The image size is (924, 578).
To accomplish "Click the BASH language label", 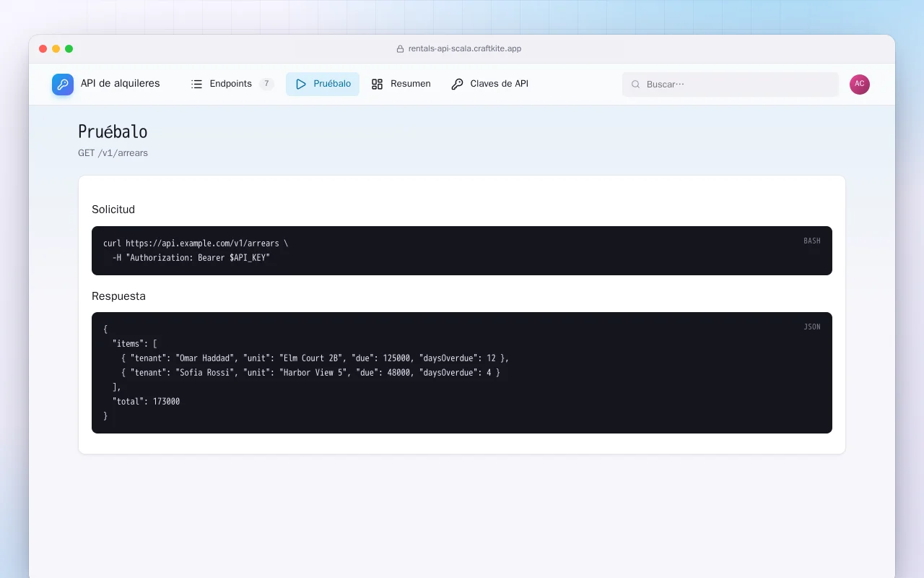I will point(812,241).
